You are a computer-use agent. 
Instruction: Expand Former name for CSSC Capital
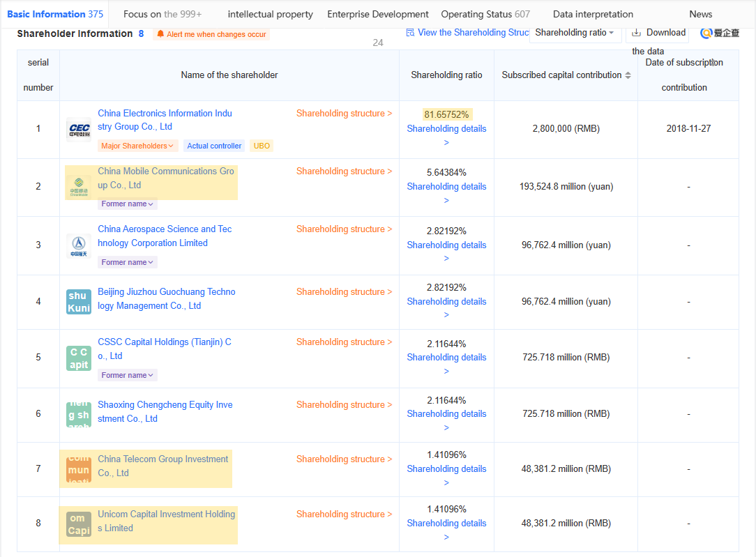click(x=128, y=375)
